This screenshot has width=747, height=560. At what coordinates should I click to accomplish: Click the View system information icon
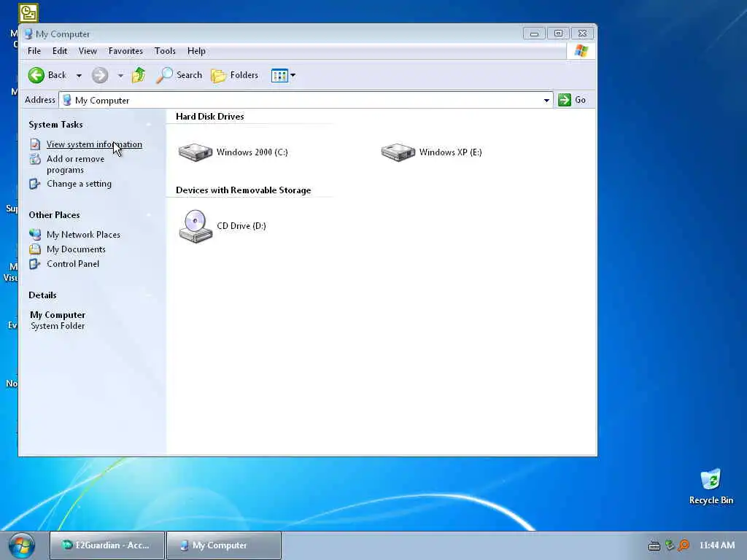[x=35, y=144]
